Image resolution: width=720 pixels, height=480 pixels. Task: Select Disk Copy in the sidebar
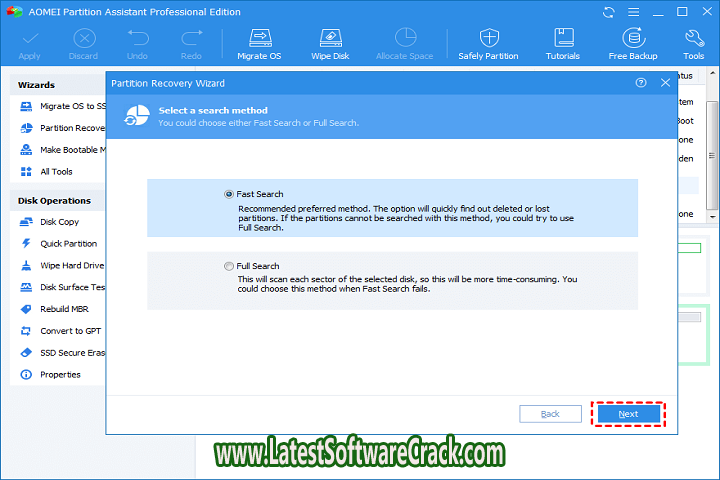pos(59,222)
